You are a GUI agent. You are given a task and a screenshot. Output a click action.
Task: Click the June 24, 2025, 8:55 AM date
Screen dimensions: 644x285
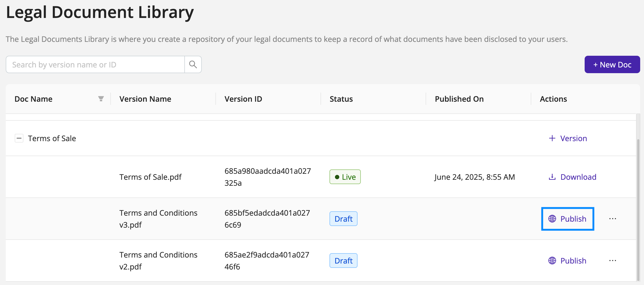click(x=475, y=177)
